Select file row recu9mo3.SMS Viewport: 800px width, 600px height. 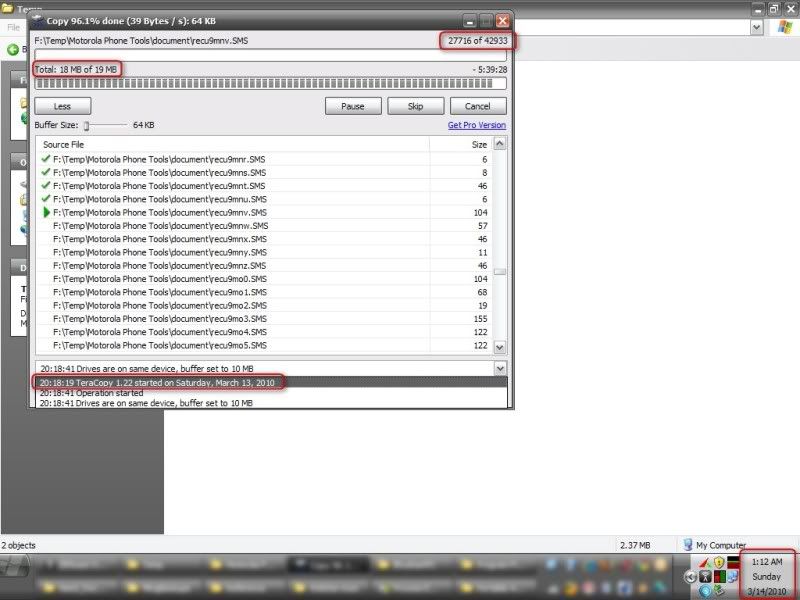(264, 318)
